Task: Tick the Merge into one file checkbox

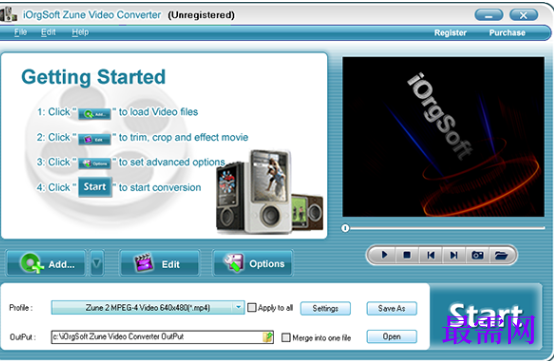Action: pyautogui.click(x=285, y=338)
